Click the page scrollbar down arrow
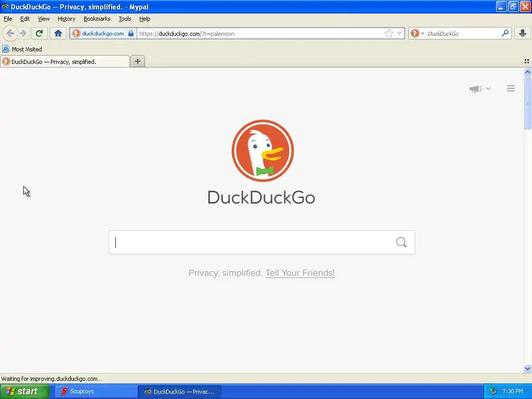Image resolution: width=532 pixels, height=399 pixels. tap(527, 368)
